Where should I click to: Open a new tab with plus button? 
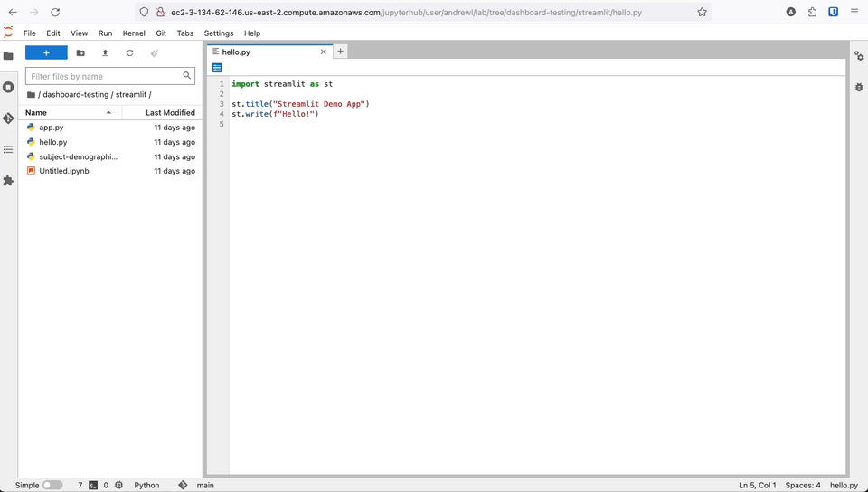(x=341, y=52)
